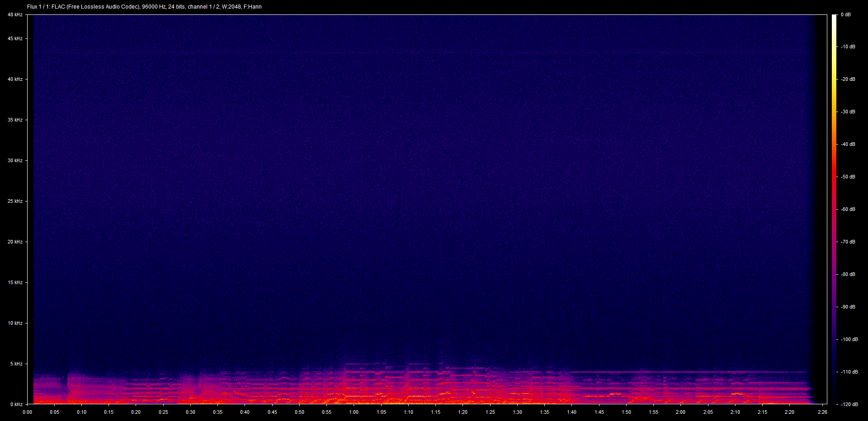Click the orange section of the dB color bar

pos(834,122)
